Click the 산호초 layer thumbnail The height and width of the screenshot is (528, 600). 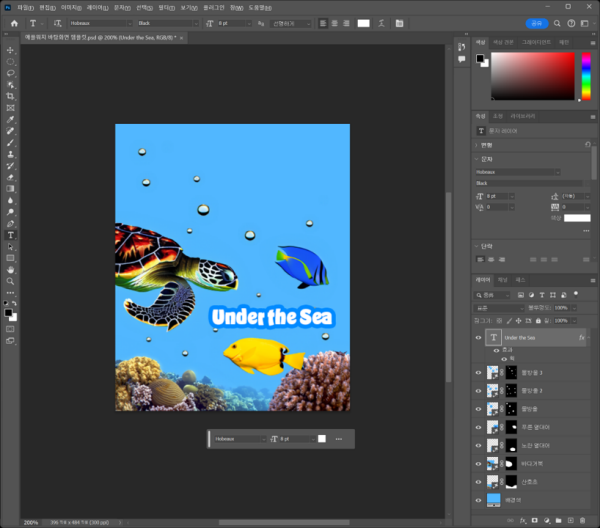click(x=492, y=481)
